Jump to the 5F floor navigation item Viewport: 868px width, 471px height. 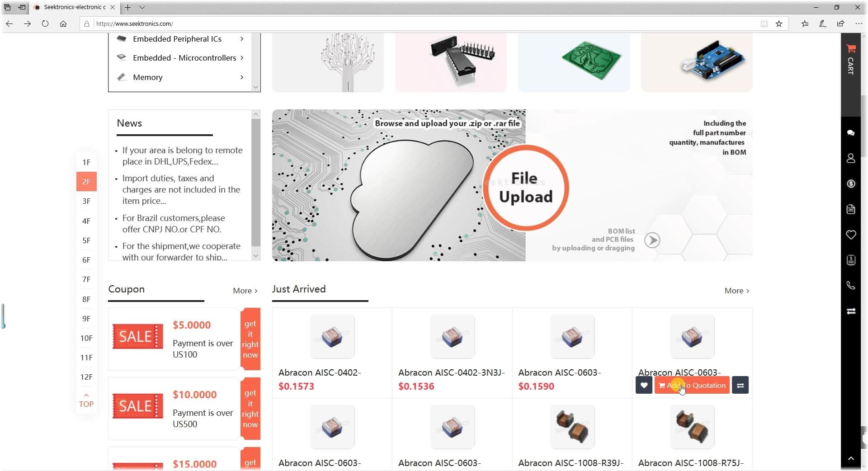tap(86, 240)
